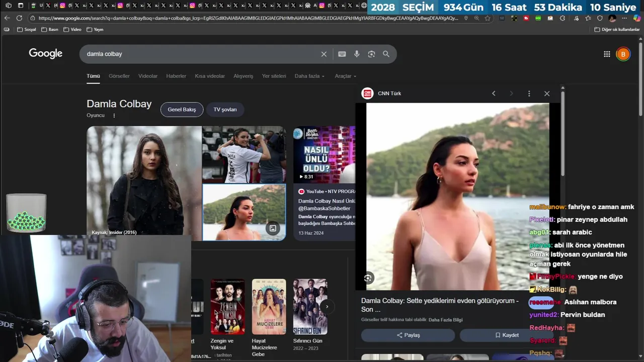This screenshot has width=644, height=362.
Task: Select the TV şovları chip
Action: pyautogui.click(x=225, y=110)
